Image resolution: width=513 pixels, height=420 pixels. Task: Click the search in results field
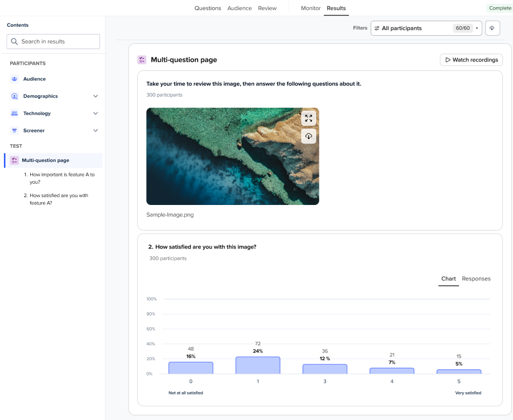tap(54, 41)
